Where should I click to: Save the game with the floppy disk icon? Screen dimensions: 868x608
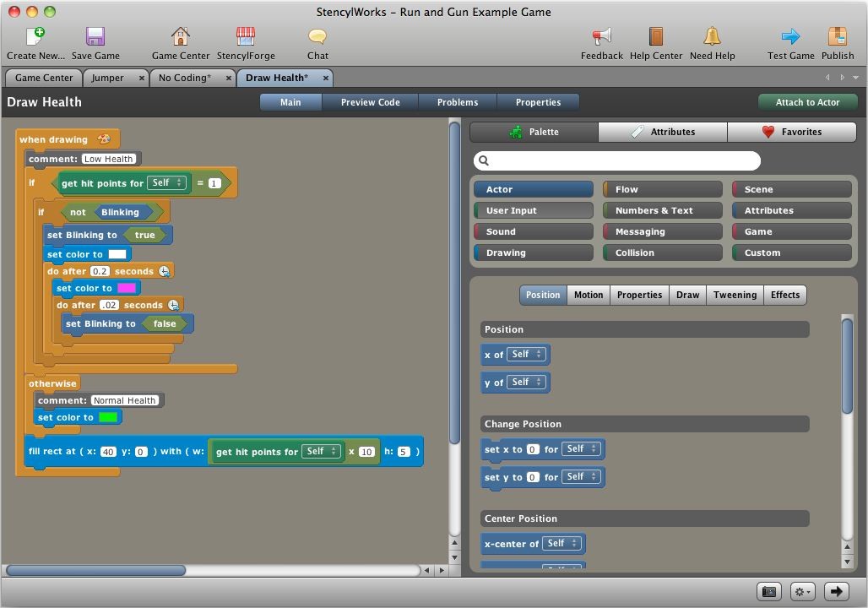95,36
